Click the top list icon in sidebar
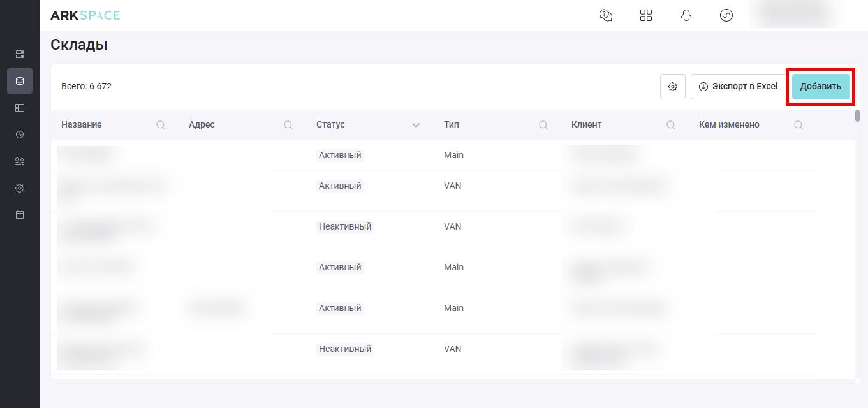The height and width of the screenshot is (408, 868). [20, 54]
